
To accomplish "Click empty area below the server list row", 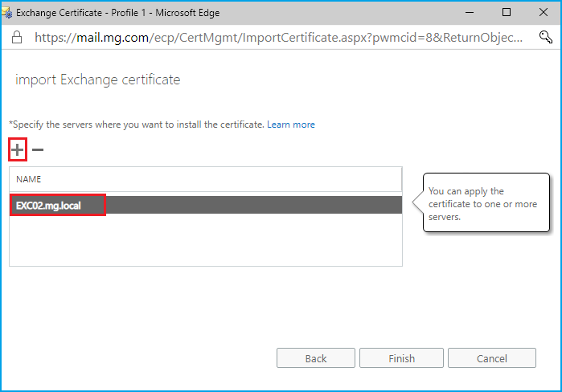I will (205, 239).
